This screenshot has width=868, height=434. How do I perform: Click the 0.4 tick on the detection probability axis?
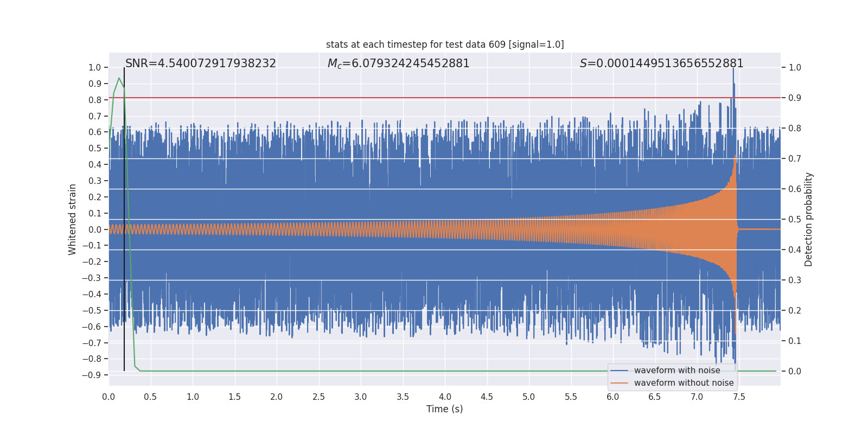pos(795,250)
